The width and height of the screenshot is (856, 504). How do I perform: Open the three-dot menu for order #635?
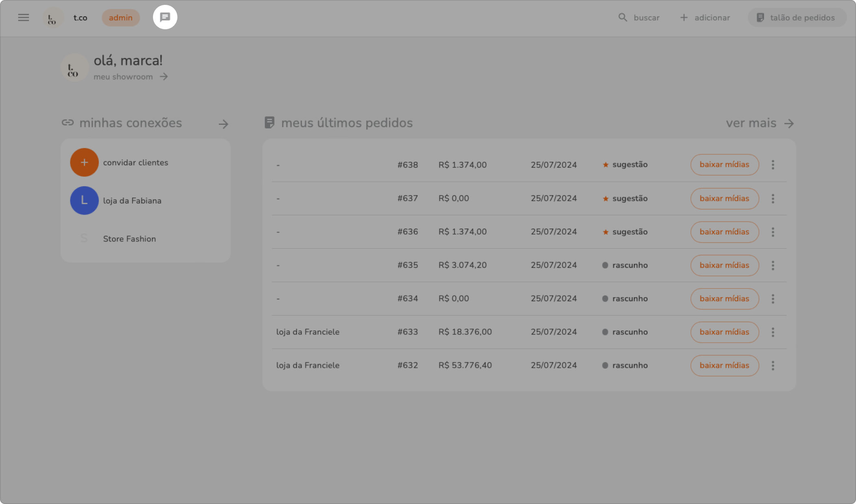click(773, 265)
